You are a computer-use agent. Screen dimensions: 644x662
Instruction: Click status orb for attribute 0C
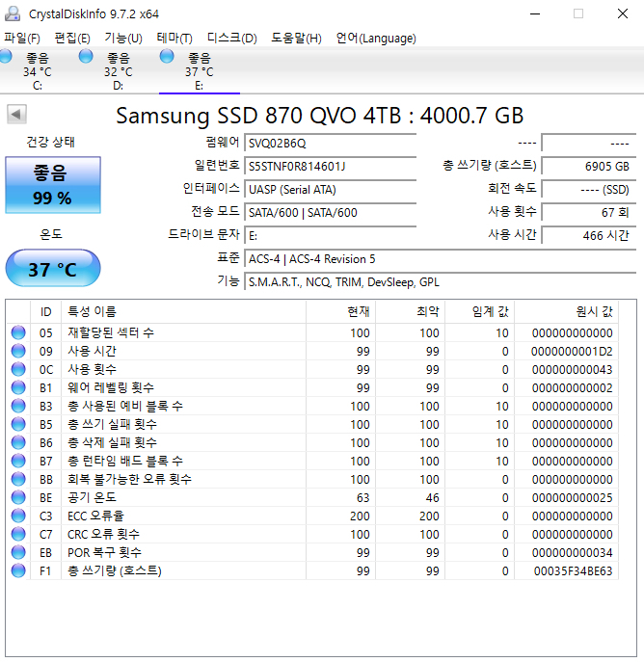(18, 369)
